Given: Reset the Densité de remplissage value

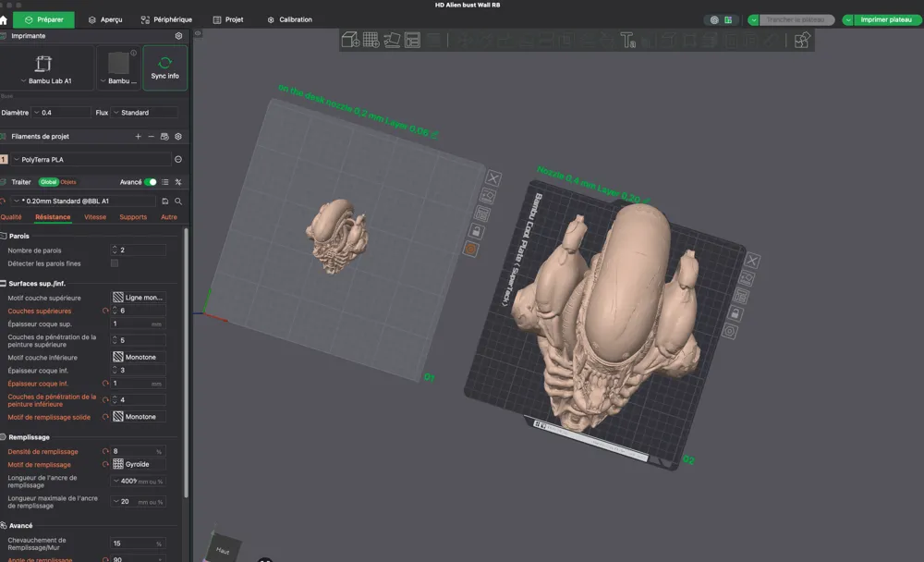Looking at the screenshot, I should (x=105, y=451).
